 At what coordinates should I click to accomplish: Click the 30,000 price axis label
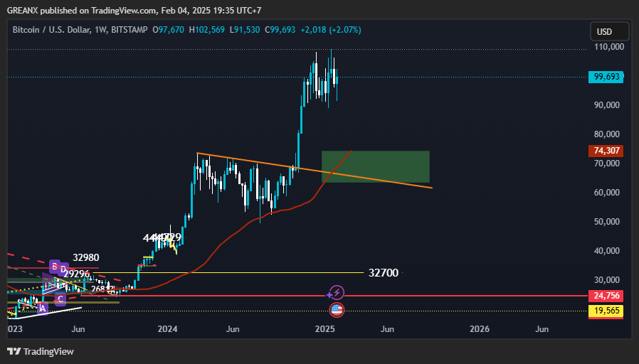pyautogui.click(x=607, y=280)
